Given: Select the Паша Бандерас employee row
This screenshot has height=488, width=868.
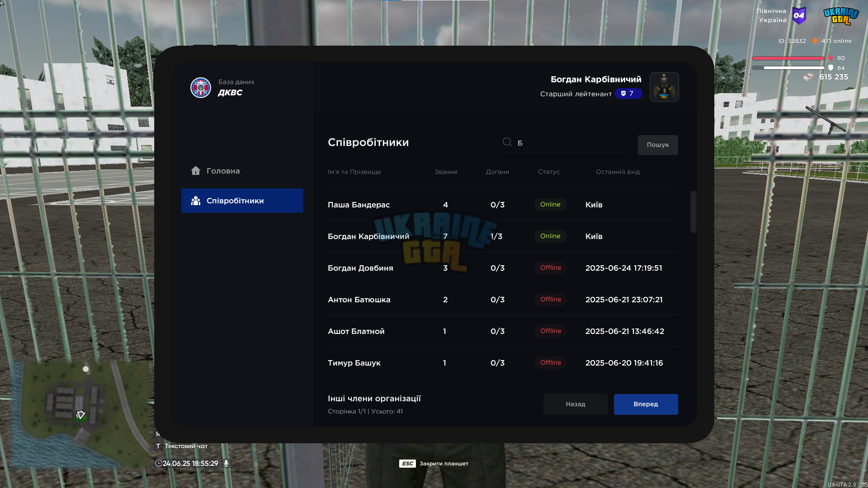Looking at the screenshot, I should [503, 205].
